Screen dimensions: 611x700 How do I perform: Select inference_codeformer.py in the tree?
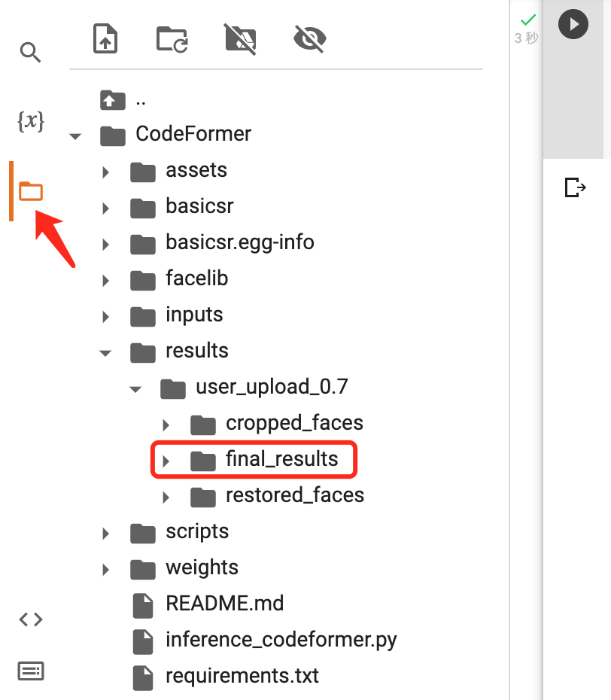point(260,640)
